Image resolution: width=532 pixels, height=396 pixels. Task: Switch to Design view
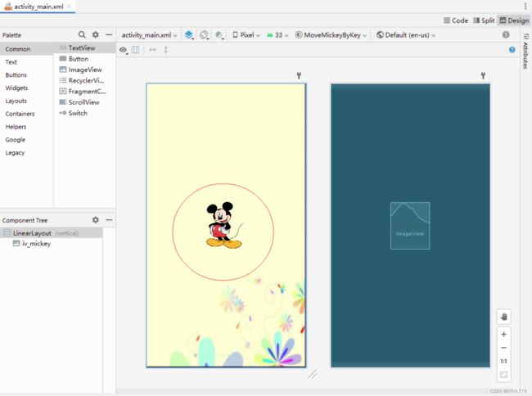pos(514,20)
